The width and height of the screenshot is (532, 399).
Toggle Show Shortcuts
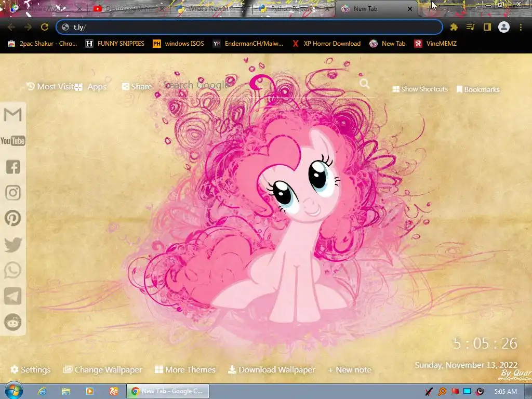tap(420, 89)
